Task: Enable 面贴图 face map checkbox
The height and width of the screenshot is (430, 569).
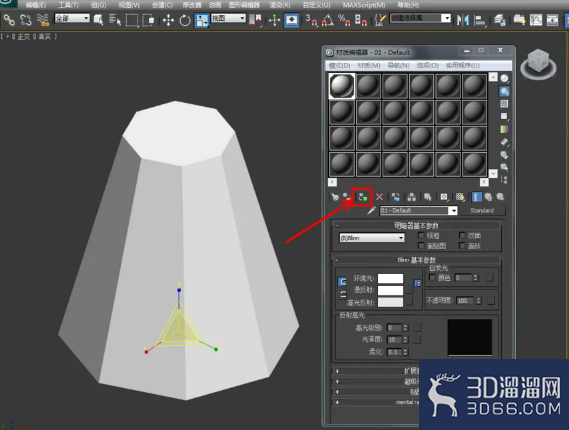Action: tap(421, 246)
